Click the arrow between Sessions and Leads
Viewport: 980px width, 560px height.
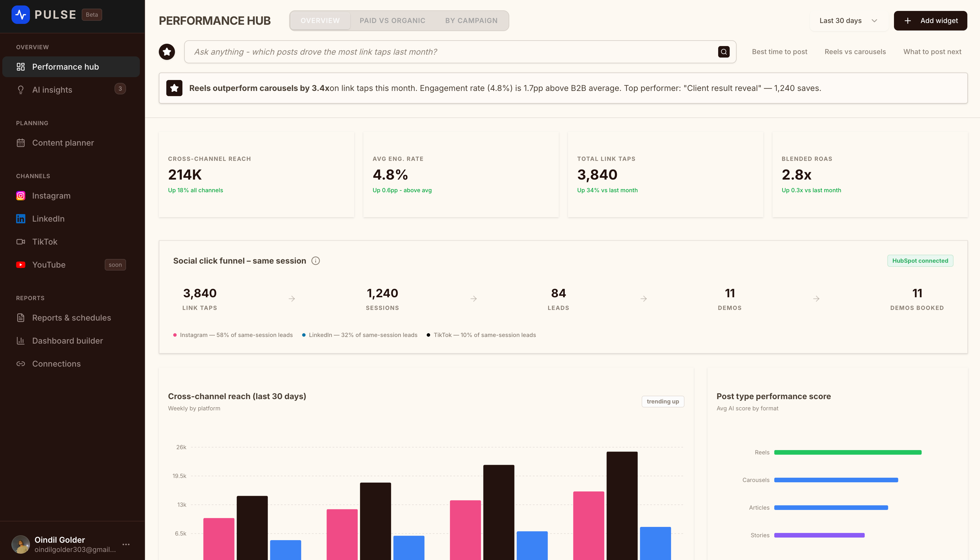(474, 299)
